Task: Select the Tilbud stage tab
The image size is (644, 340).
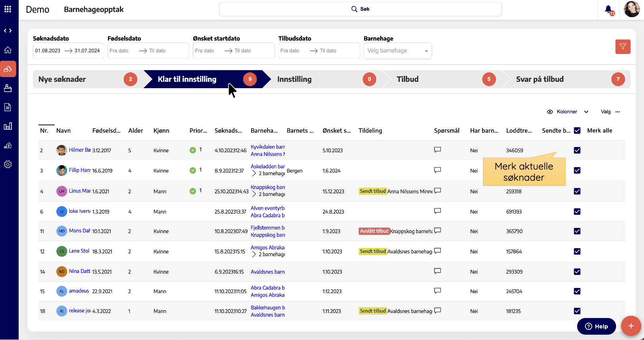Action: tap(445, 79)
